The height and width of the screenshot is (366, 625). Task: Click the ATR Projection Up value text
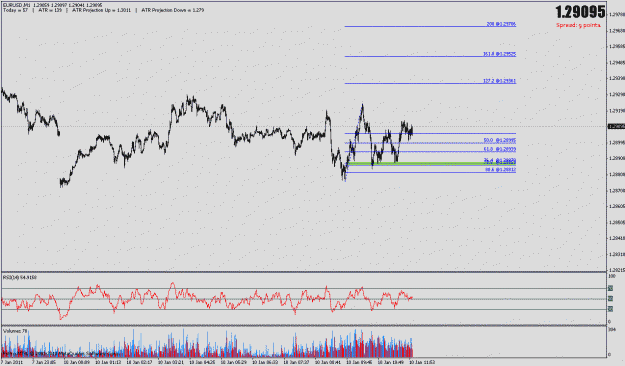(x=102, y=10)
